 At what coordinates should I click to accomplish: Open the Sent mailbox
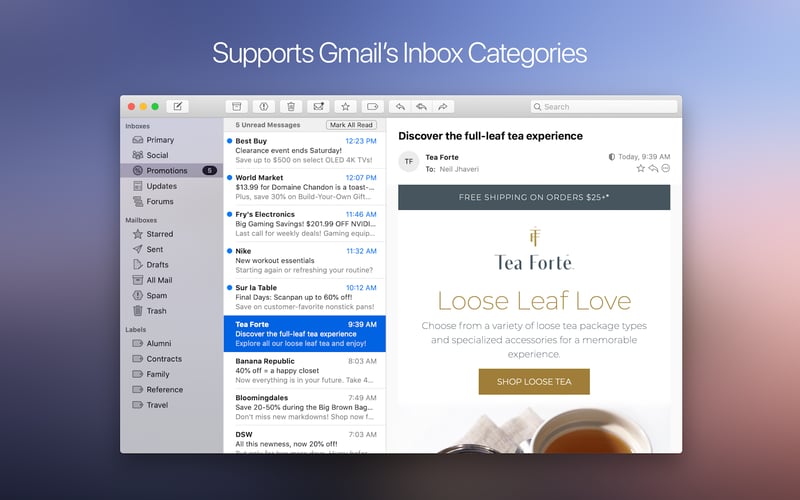click(x=171, y=249)
